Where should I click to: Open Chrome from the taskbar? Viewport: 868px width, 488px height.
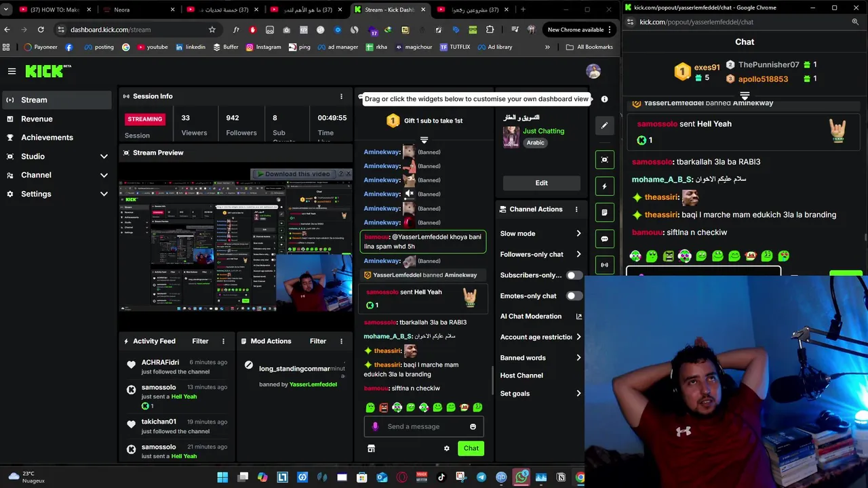580,477
